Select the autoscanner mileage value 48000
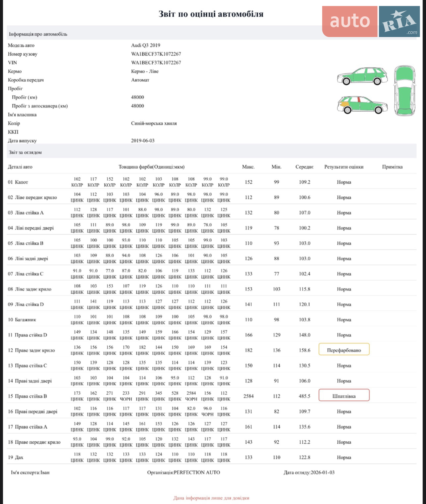 pyautogui.click(x=138, y=106)
